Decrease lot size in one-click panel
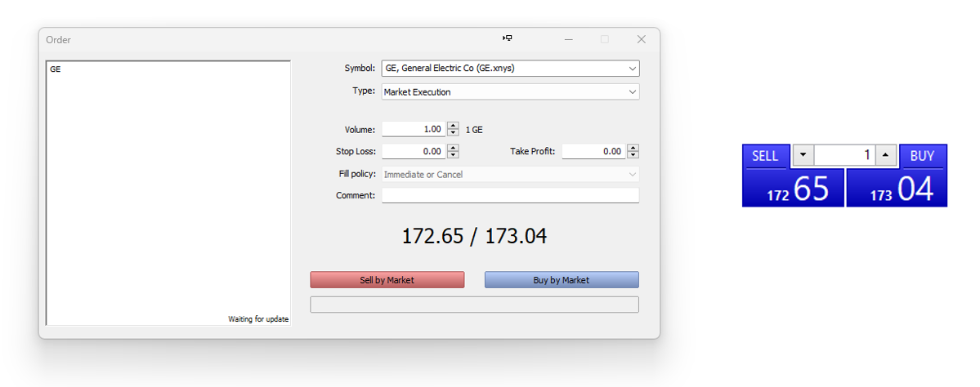Image resolution: width=980 pixels, height=387 pixels. click(803, 156)
